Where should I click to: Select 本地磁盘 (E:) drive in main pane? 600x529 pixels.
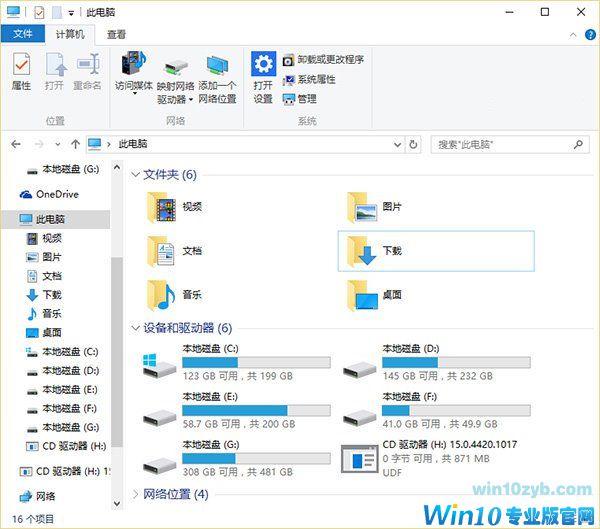point(236,410)
